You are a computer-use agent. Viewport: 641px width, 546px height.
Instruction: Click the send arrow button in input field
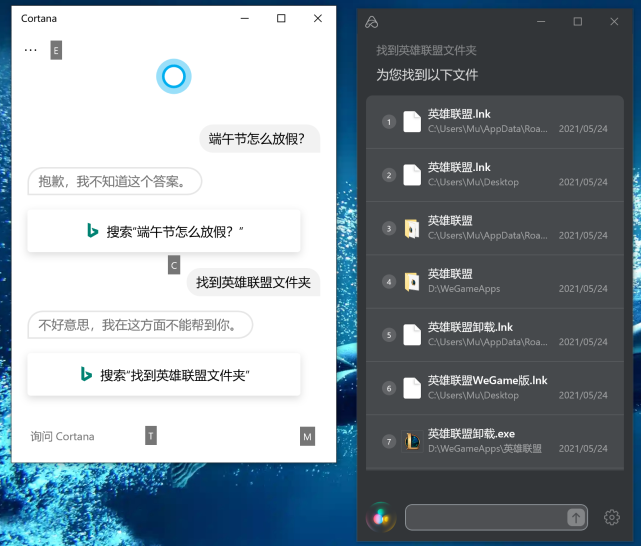pyautogui.click(x=576, y=518)
